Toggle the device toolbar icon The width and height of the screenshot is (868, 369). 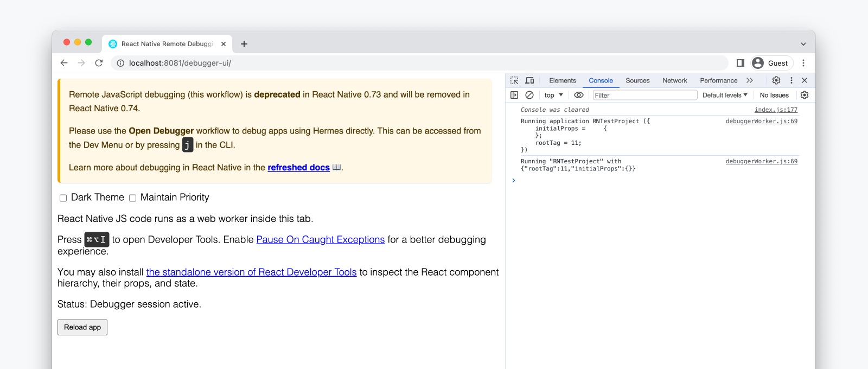[529, 80]
